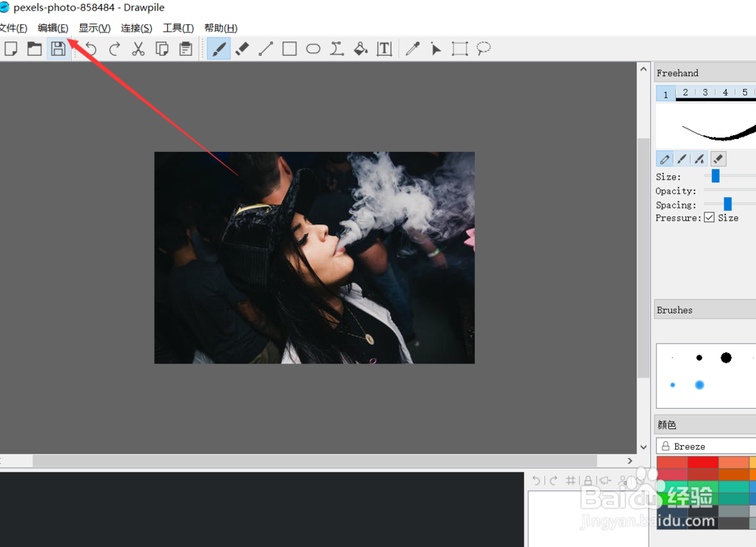Select the Rectangle tool
The image size is (756, 547).
tap(290, 48)
